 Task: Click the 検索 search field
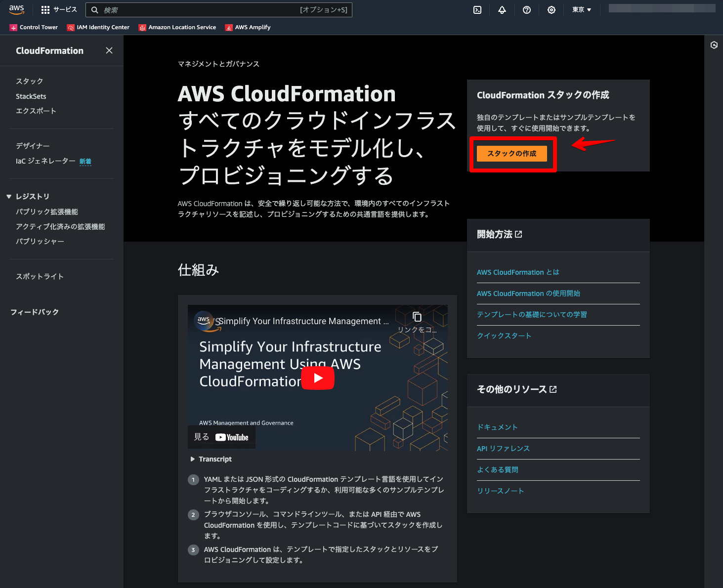tap(219, 10)
